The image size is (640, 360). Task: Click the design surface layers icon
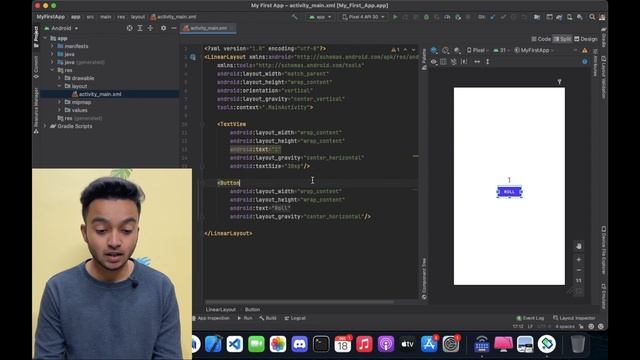[434, 51]
